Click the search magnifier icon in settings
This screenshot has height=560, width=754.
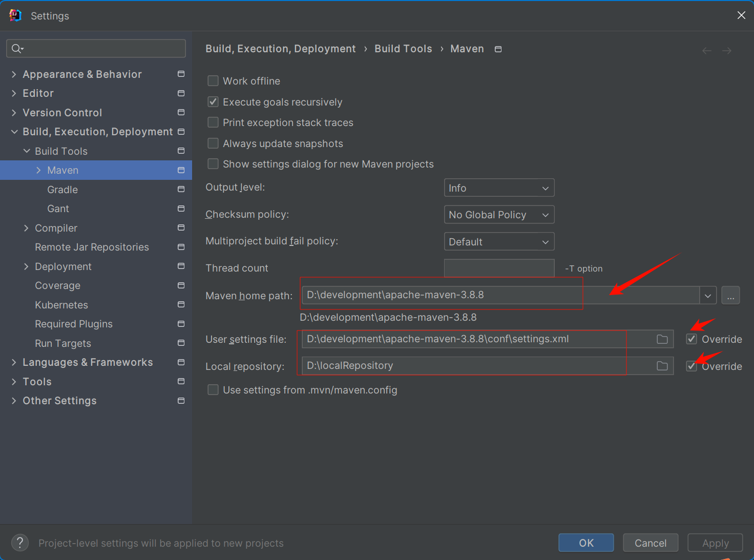[x=16, y=49]
